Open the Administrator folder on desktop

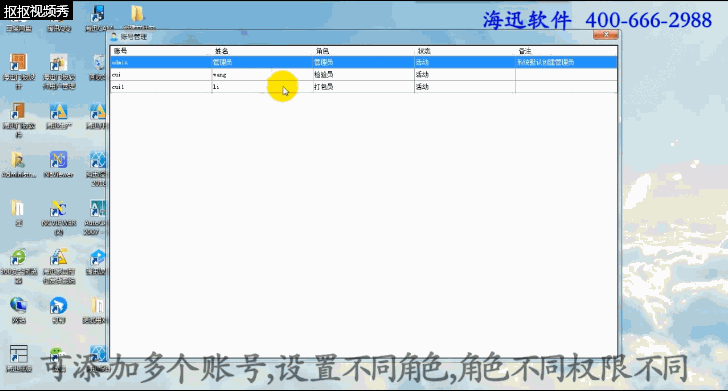point(18,165)
